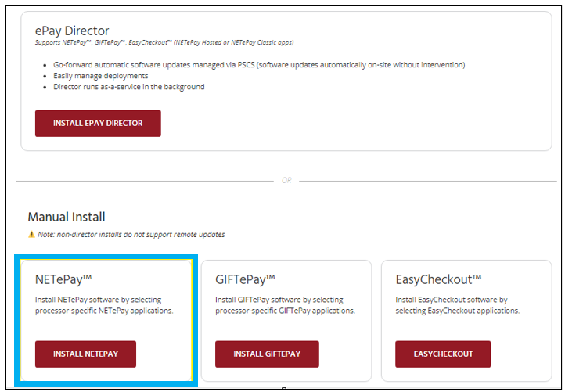Click the EasyCheckout card description text
565x392 pixels.
(x=457, y=305)
